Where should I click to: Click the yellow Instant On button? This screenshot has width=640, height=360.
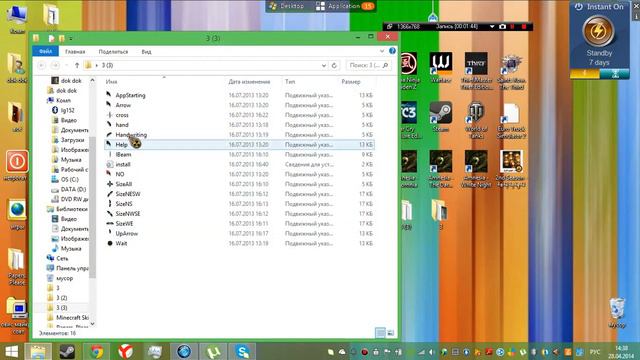point(584,74)
